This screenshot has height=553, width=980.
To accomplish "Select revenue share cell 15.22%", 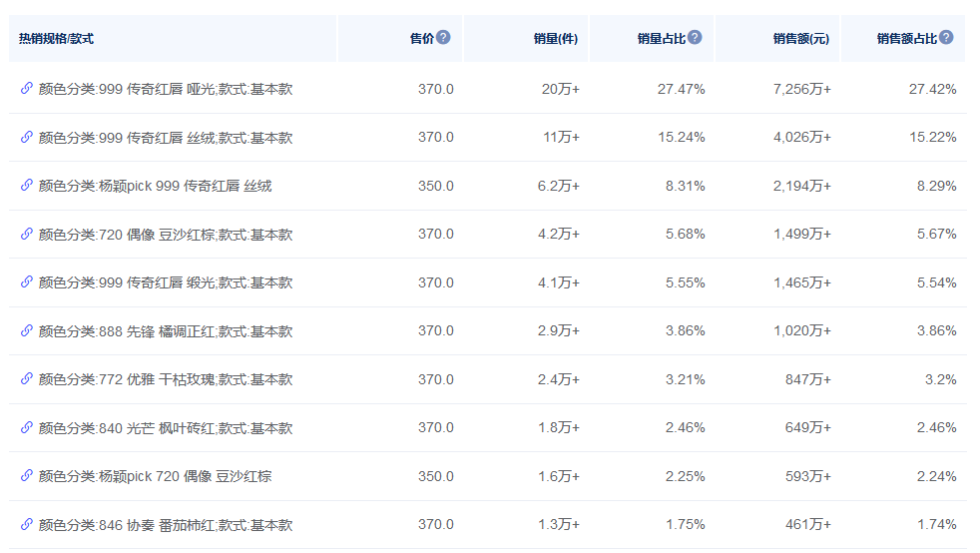I will coord(932,138).
